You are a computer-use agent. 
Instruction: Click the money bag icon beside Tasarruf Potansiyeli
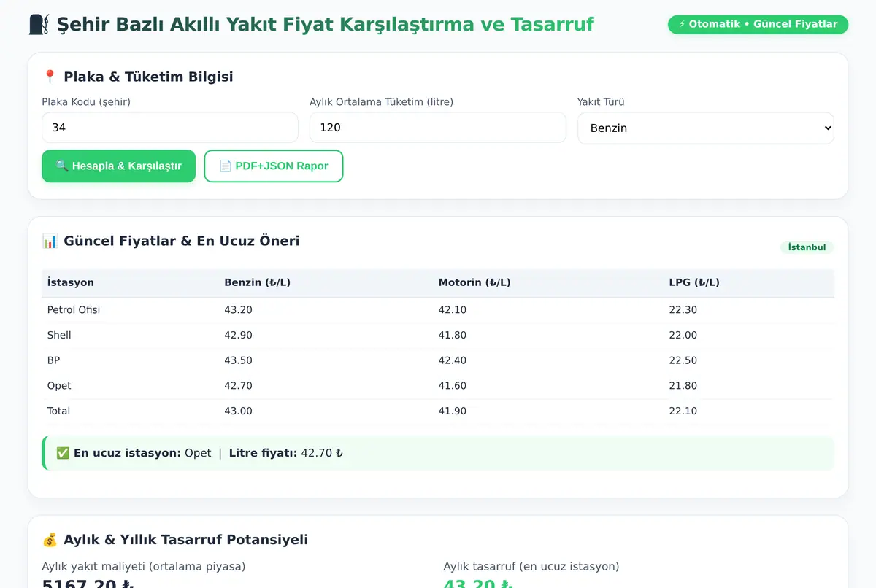(x=50, y=540)
